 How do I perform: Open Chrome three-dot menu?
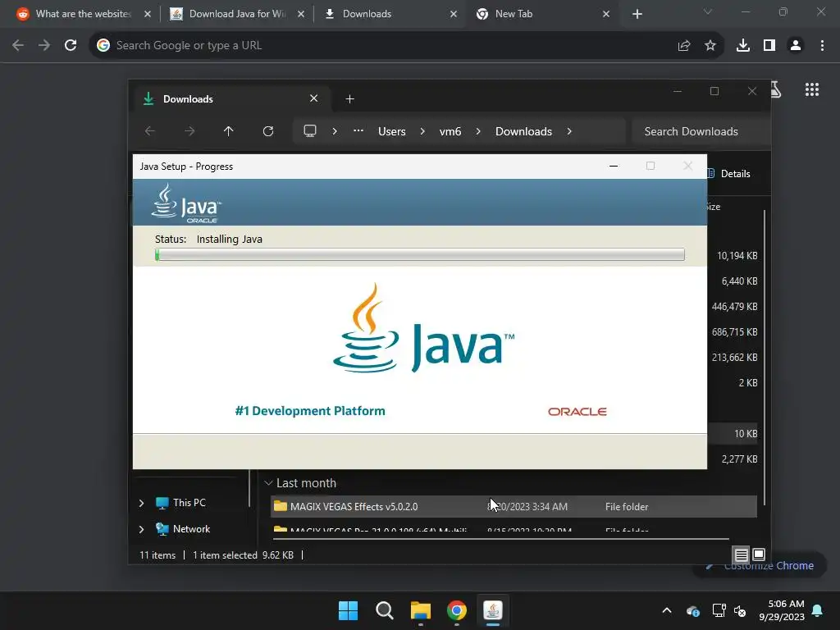(822, 46)
